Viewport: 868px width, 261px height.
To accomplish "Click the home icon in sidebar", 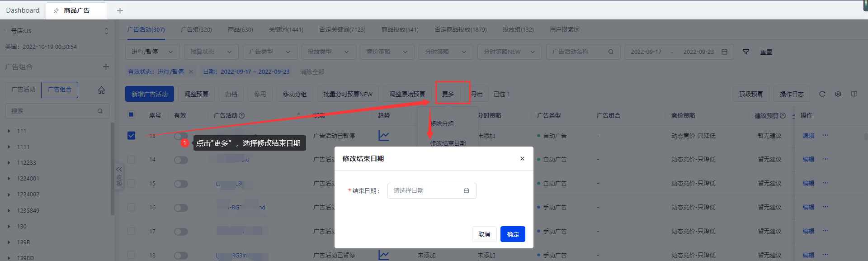I will point(101,90).
